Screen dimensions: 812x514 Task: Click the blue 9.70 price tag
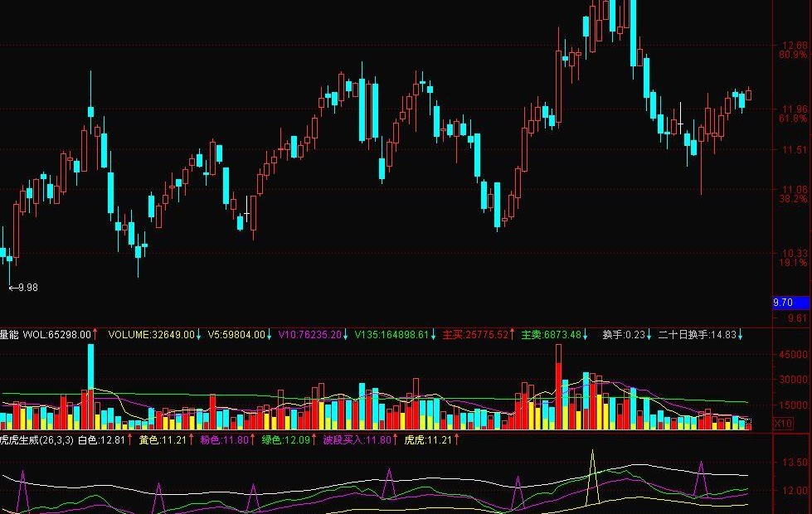[x=790, y=303]
